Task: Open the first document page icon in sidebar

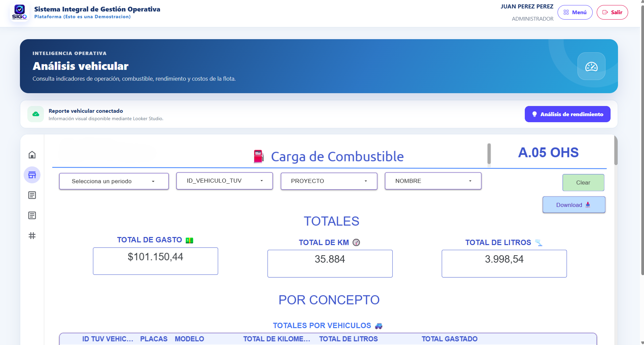Action: pyautogui.click(x=32, y=195)
